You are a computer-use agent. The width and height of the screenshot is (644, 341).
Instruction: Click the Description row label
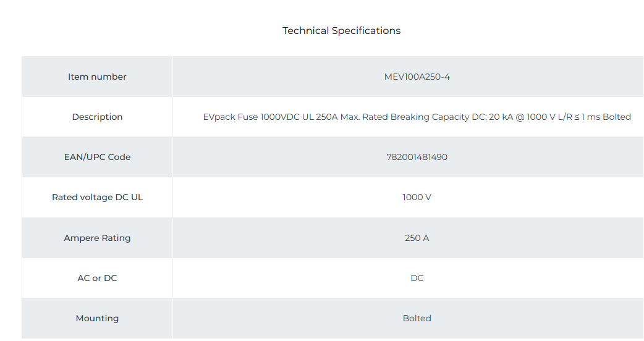(97, 117)
